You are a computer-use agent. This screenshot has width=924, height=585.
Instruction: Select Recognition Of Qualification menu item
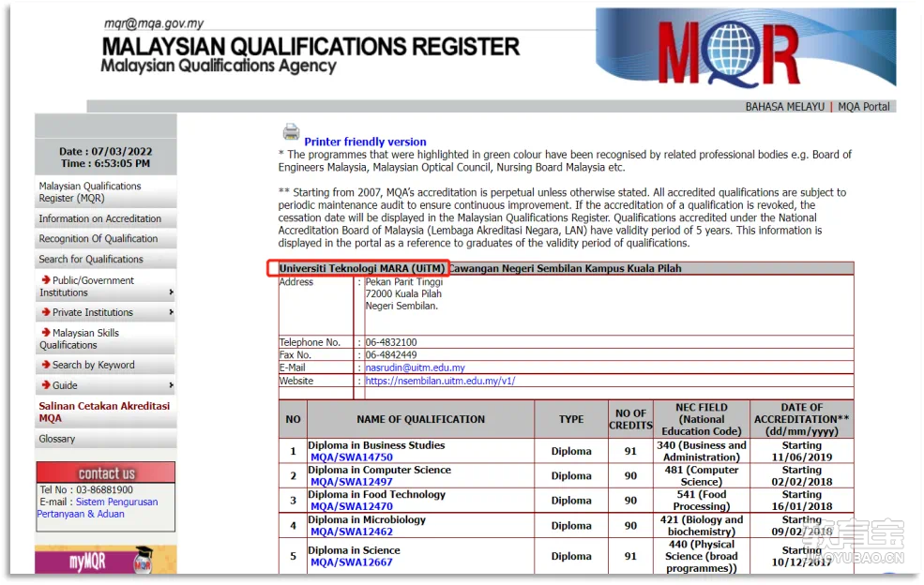105,239
